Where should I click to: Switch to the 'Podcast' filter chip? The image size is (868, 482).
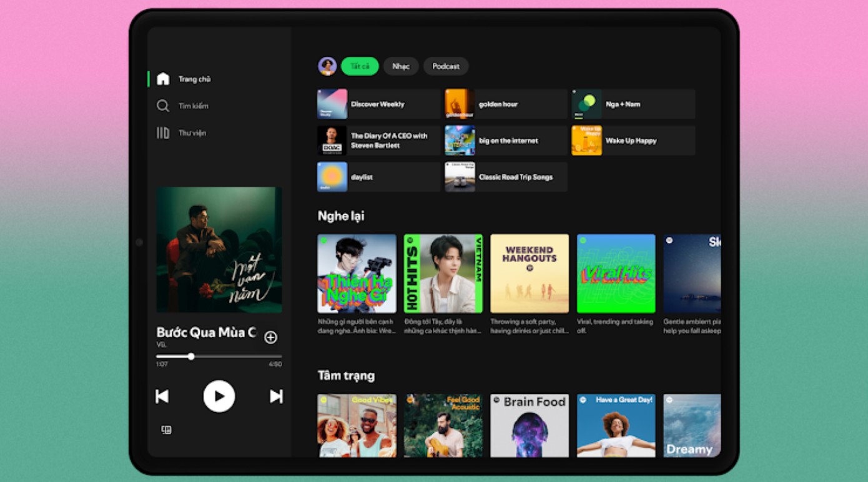coord(446,66)
